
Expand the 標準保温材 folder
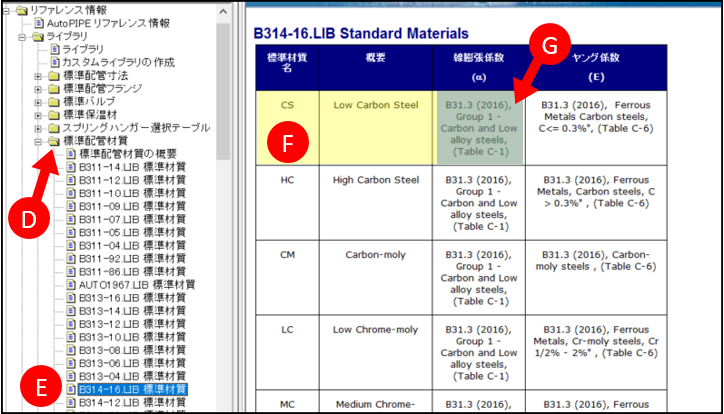(x=38, y=115)
